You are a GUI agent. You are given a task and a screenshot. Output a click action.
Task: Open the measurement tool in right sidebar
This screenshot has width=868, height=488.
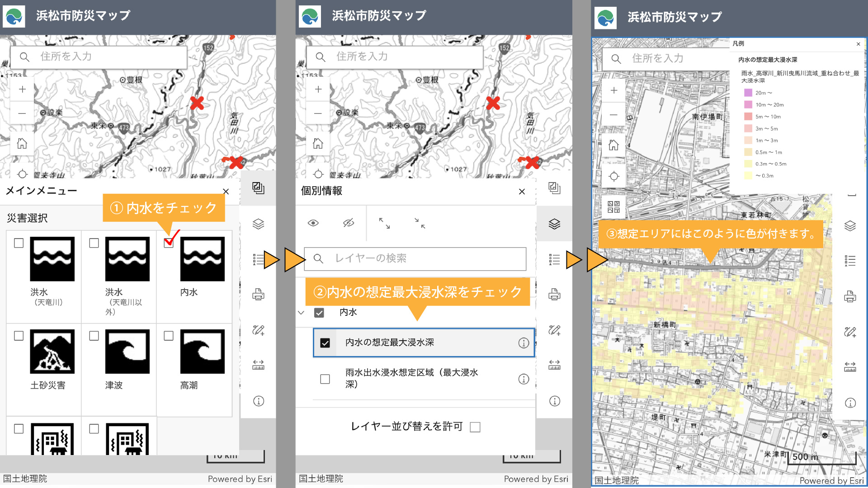click(x=850, y=366)
